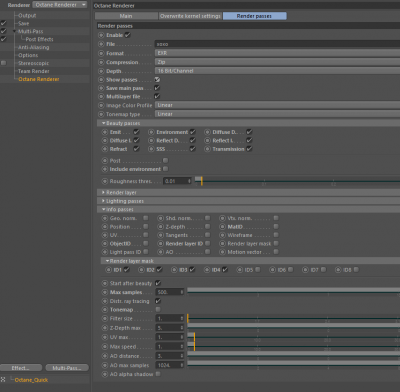This screenshot has width=400, height=392.
Task: Click the animation dot beside ID1
Action: [109, 270]
